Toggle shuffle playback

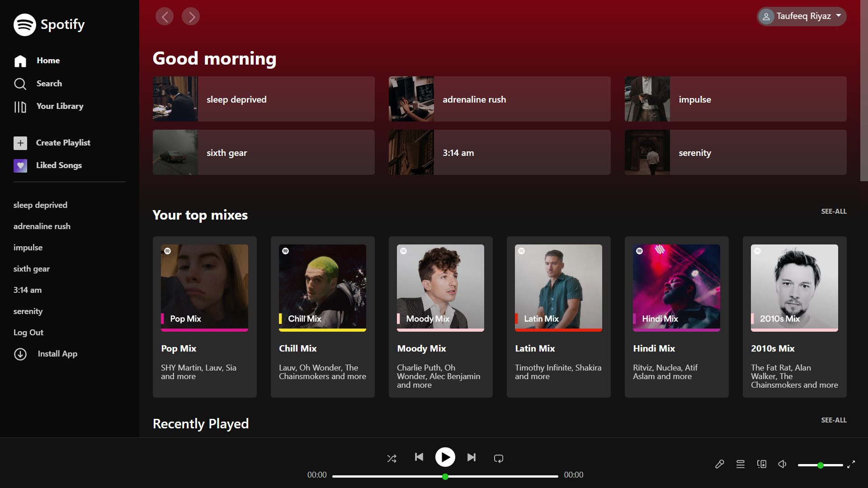[x=392, y=459]
